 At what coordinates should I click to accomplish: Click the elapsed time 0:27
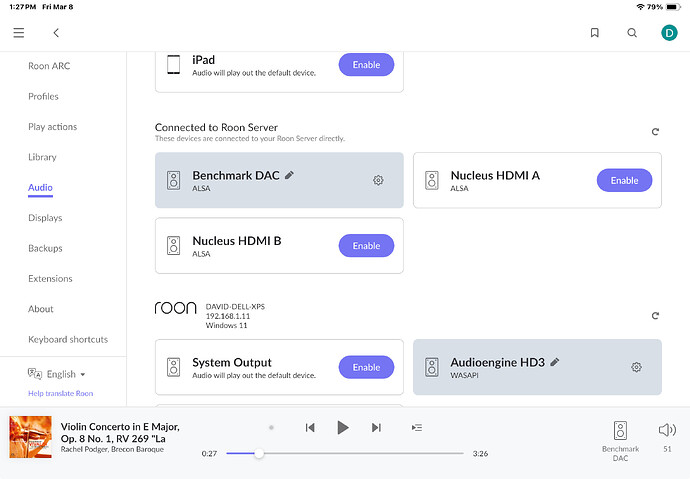tap(209, 453)
